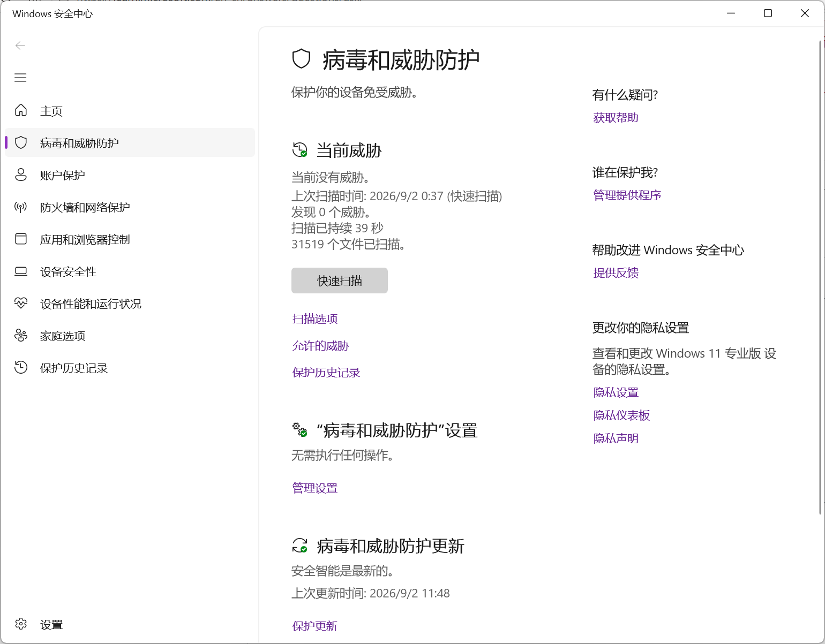Click the 家庭选项 family icon

21,336
